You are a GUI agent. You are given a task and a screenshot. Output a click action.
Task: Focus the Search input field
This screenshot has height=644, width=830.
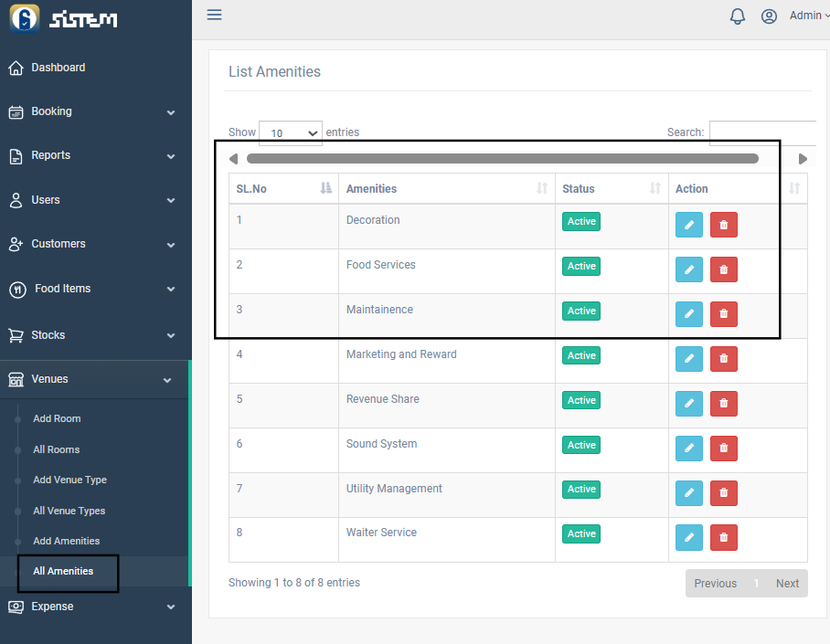point(762,132)
